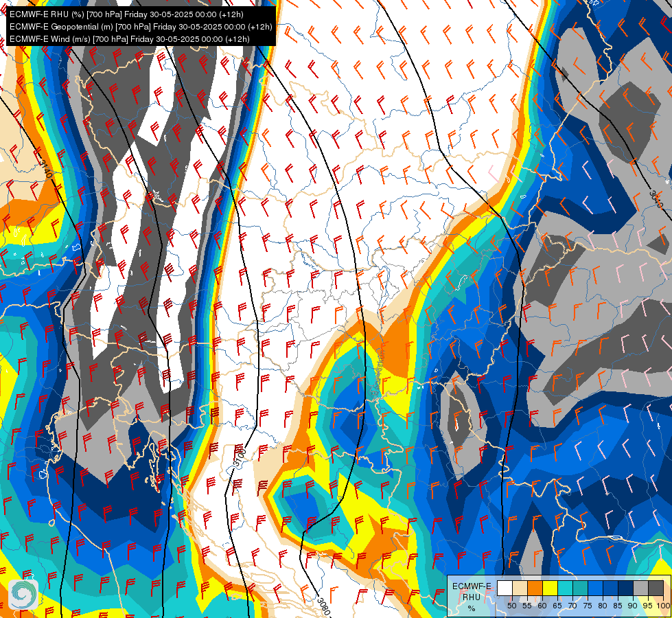
Task: Click the 70 legend tick value
Action: [572, 606]
